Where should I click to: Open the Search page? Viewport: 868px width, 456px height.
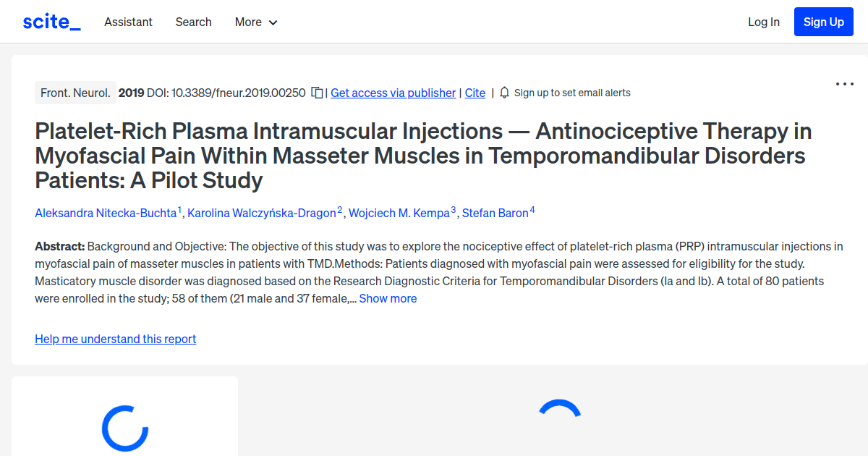193,22
